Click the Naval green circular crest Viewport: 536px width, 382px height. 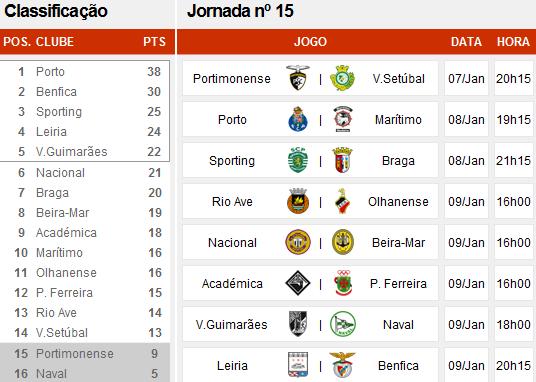point(343,324)
